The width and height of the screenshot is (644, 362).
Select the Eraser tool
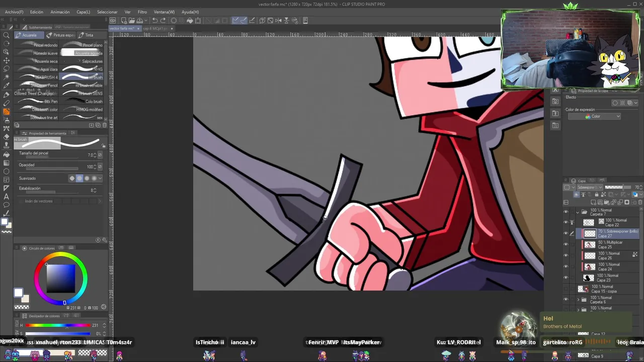point(7,137)
